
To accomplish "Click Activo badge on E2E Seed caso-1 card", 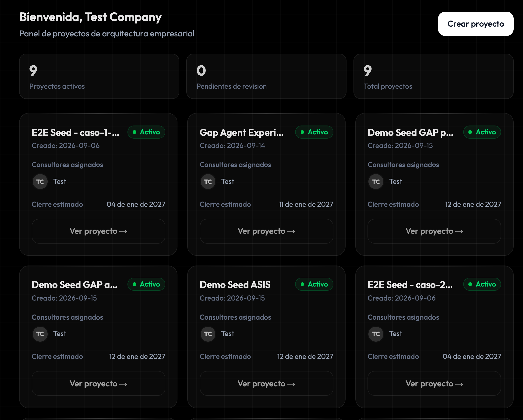I will tap(146, 132).
